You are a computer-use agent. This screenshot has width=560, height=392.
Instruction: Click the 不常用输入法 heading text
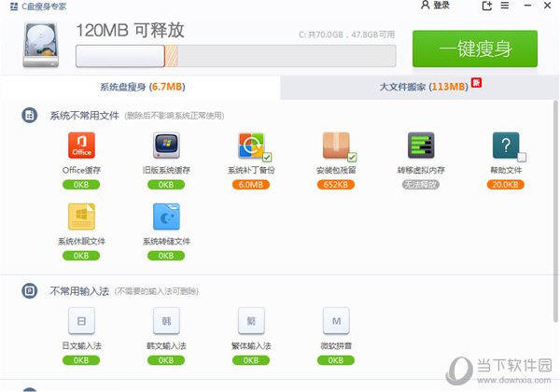[79, 291]
